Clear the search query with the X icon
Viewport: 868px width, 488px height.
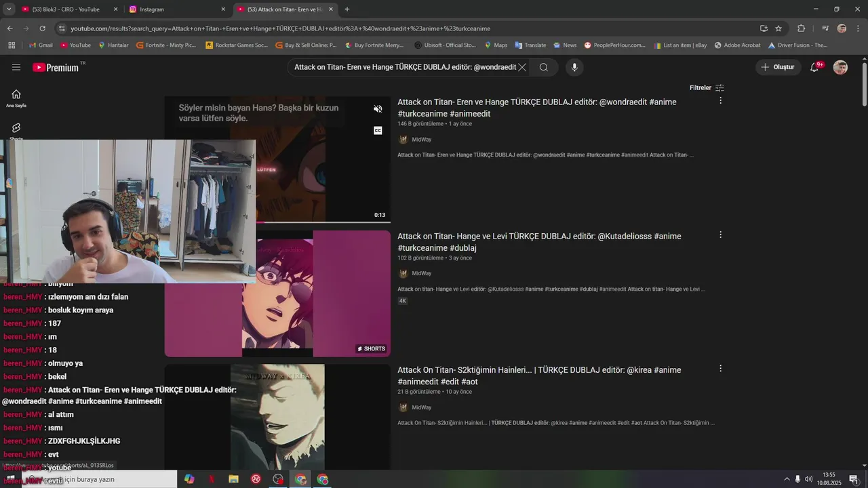pyautogui.click(x=522, y=67)
